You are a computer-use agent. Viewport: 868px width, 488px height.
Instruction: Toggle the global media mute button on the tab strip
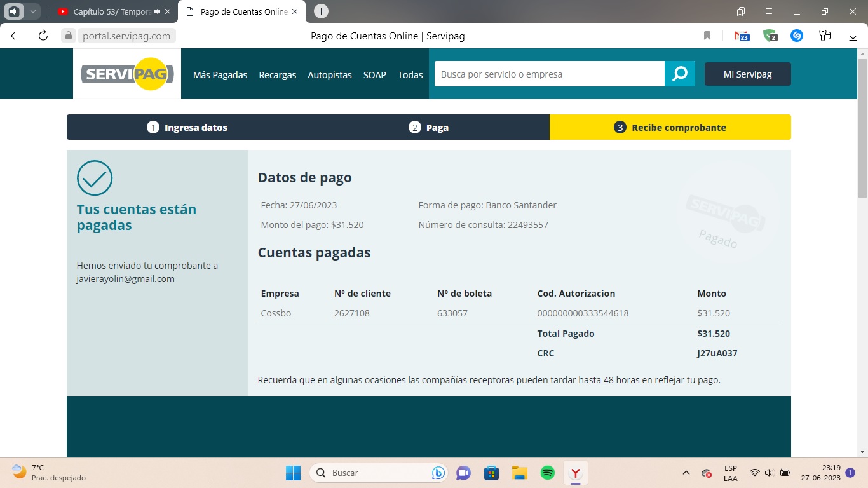[15, 11]
